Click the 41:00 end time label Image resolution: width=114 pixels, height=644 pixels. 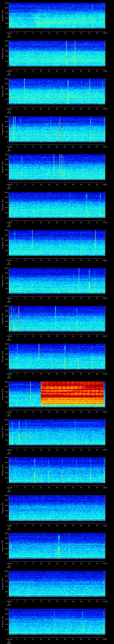105,374
